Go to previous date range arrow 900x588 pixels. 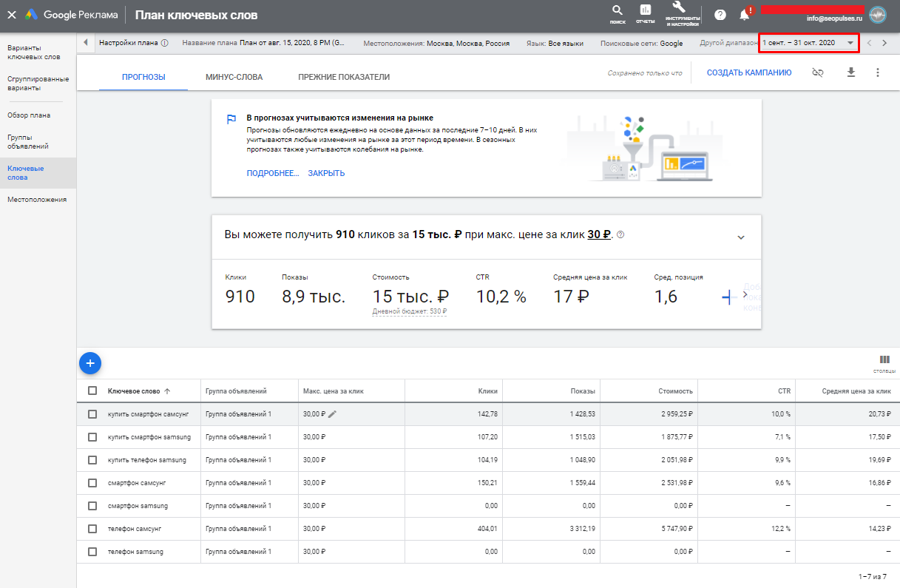click(x=869, y=43)
